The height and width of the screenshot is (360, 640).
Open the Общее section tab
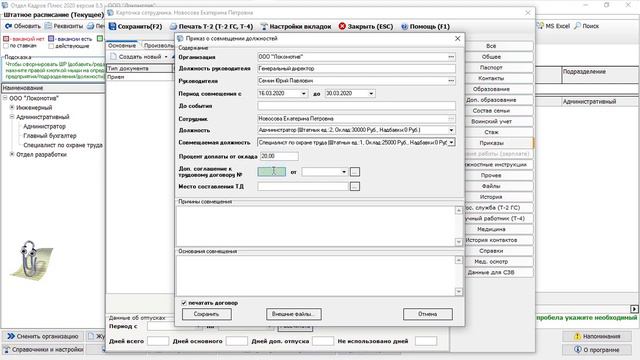(x=491, y=57)
